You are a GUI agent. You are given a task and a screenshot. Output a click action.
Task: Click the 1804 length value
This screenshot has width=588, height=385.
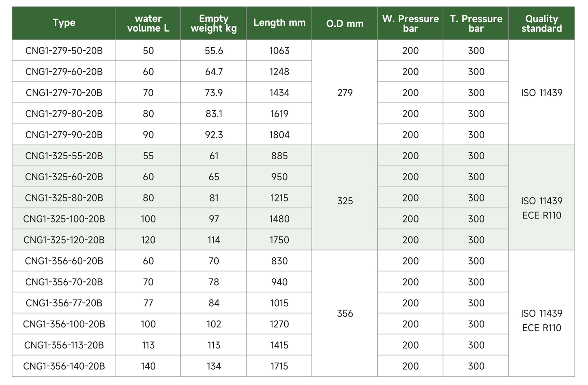pyautogui.click(x=279, y=135)
